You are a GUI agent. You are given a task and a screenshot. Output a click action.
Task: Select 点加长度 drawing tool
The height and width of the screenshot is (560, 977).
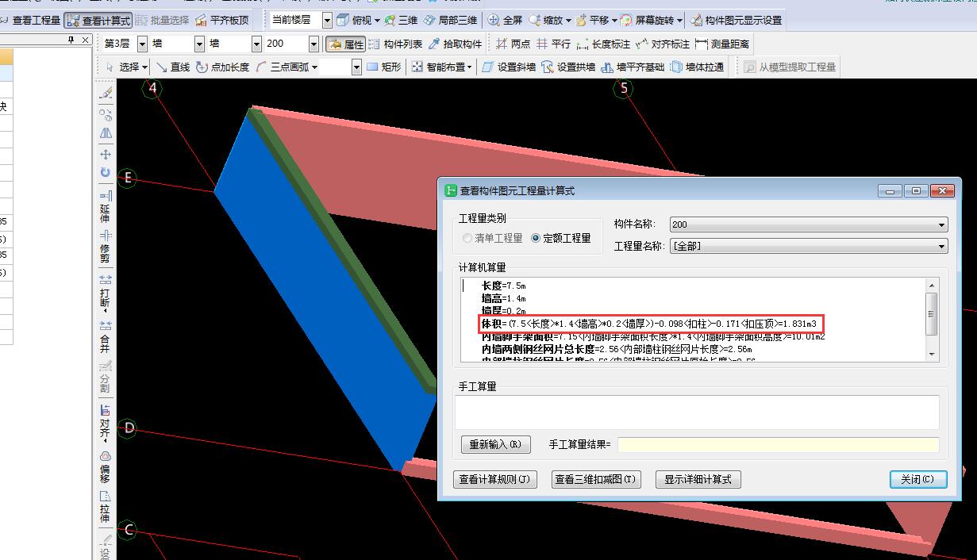click(223, 67)
